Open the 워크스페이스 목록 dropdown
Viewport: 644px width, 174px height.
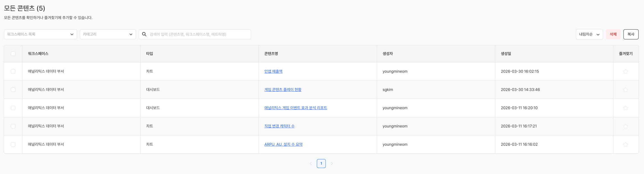point(40,34)
